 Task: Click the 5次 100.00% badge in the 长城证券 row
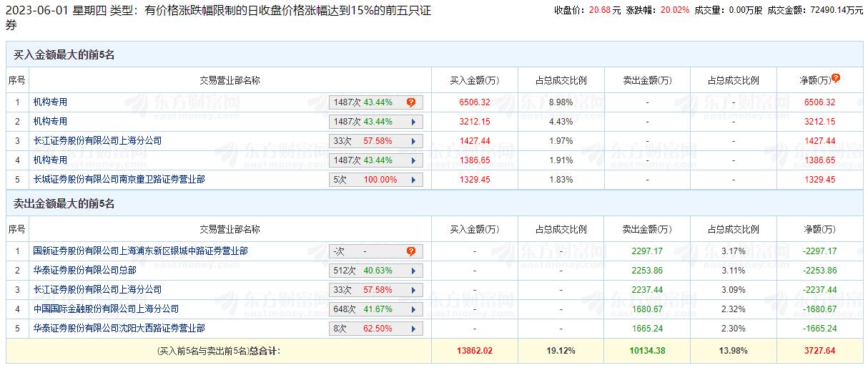[x=366, y=180]
